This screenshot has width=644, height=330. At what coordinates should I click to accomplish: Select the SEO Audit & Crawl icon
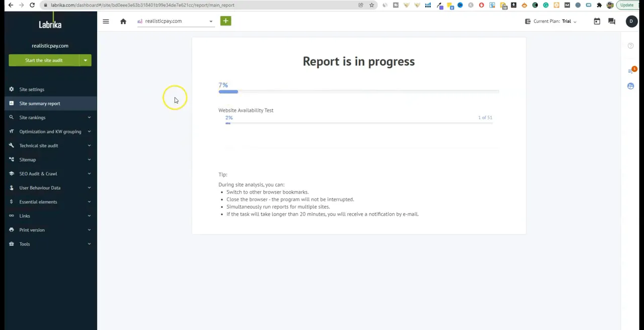[11, 174]
